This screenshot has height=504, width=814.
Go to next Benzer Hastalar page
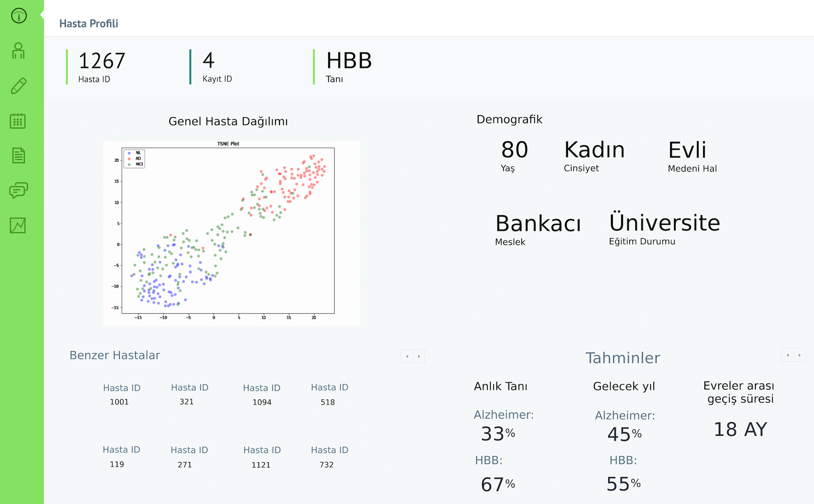419,356
